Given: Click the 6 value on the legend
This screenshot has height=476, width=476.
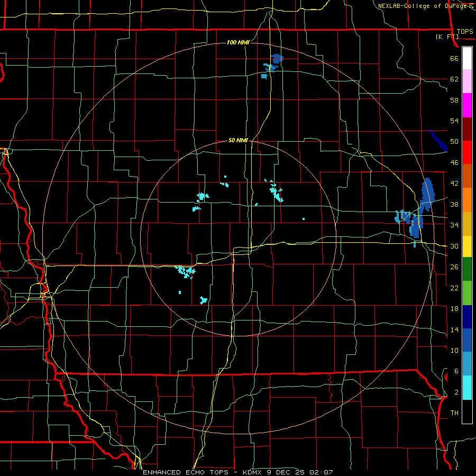Looking at the screenshot, I should click(456, 371).
